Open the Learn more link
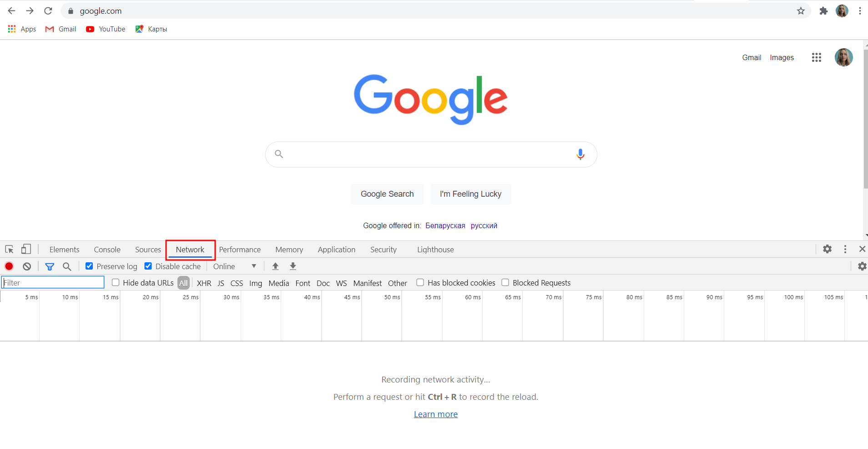 click(x=436, y=414)
